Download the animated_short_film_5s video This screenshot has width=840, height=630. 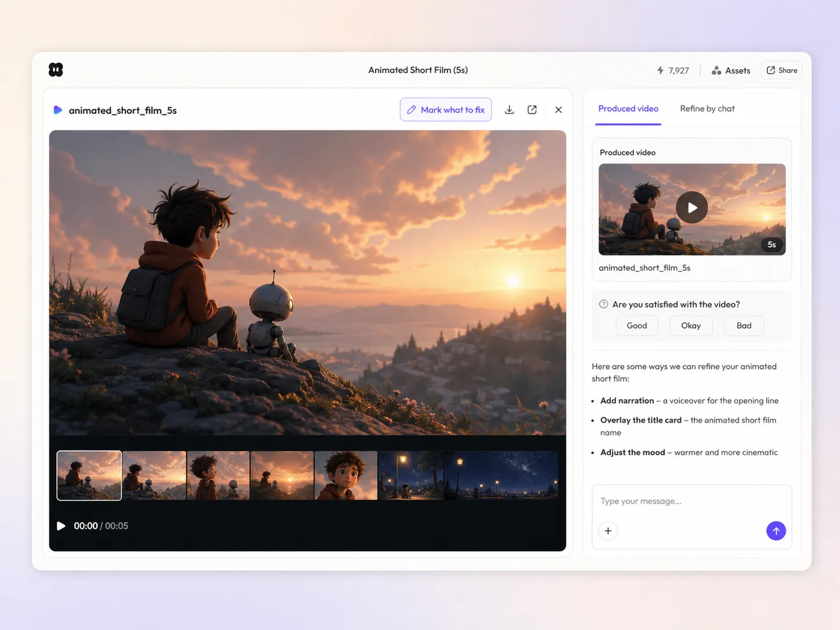tap(509, 110)
